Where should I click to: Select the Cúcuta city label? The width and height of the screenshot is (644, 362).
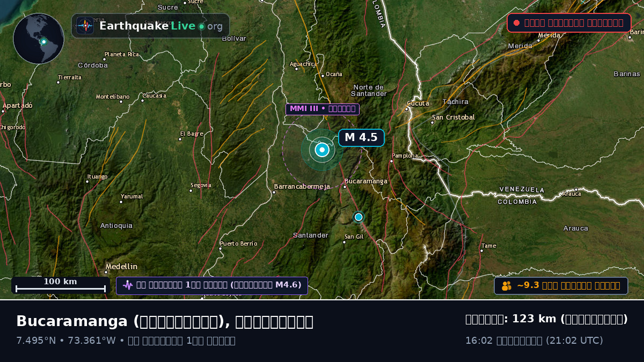(418, 104)
